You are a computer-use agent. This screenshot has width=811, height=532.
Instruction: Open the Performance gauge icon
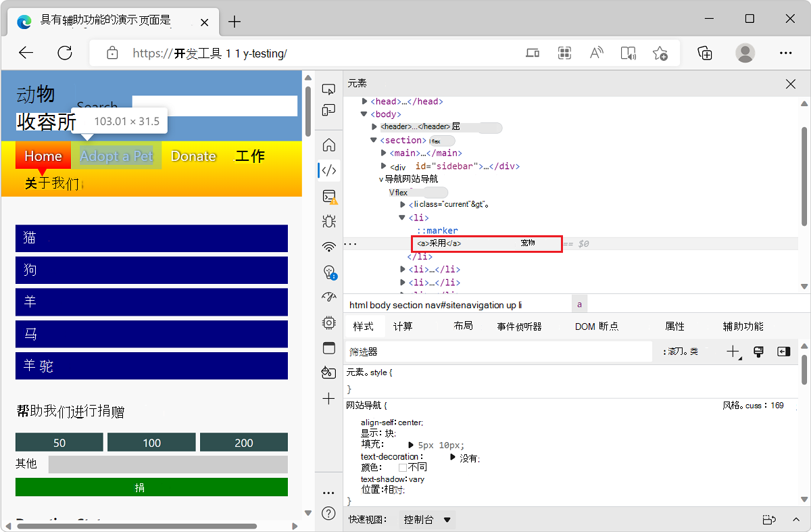(328, 296)
